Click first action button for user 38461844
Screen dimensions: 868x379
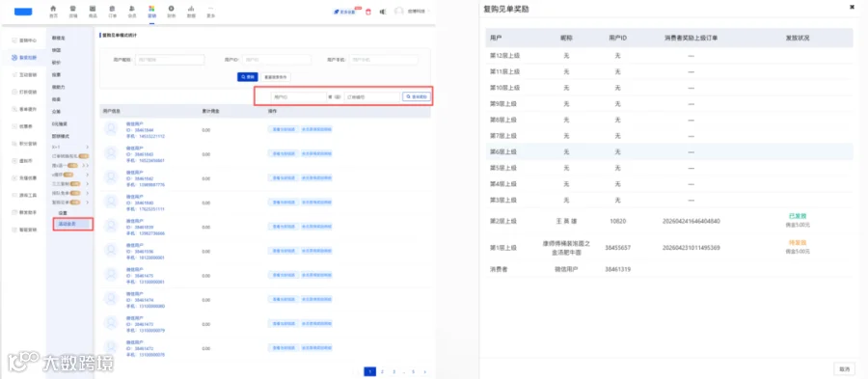pyautogui.click(x=283, y=129)
